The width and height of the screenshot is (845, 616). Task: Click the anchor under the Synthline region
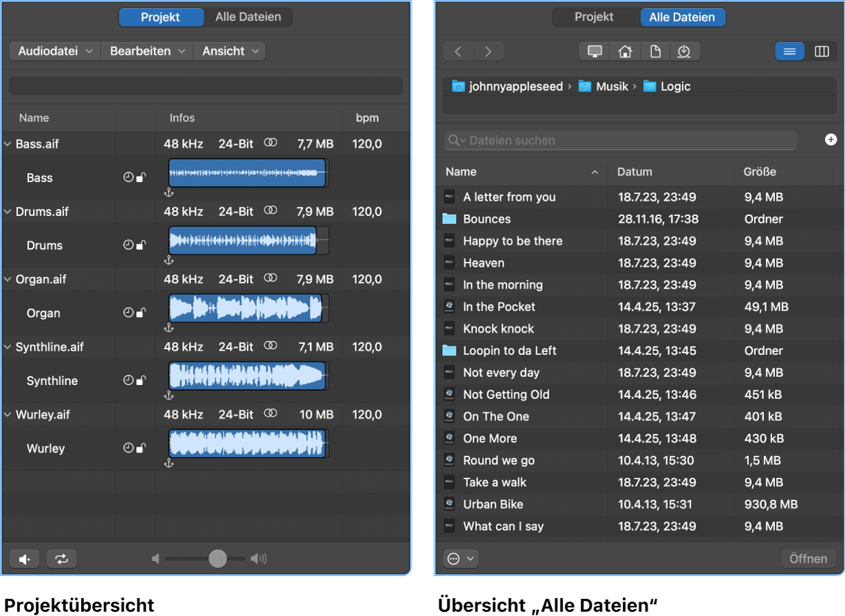pos(169,396)
